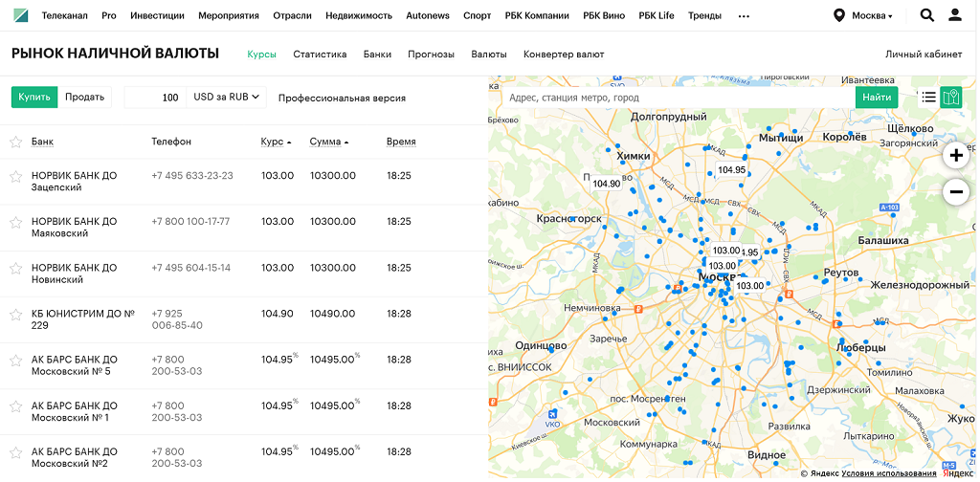The width and height of the screenshot is (980, 482).
Task: Click the 10490.00 sum in ЮНИСТРИМ row
Action: [332, 314]
